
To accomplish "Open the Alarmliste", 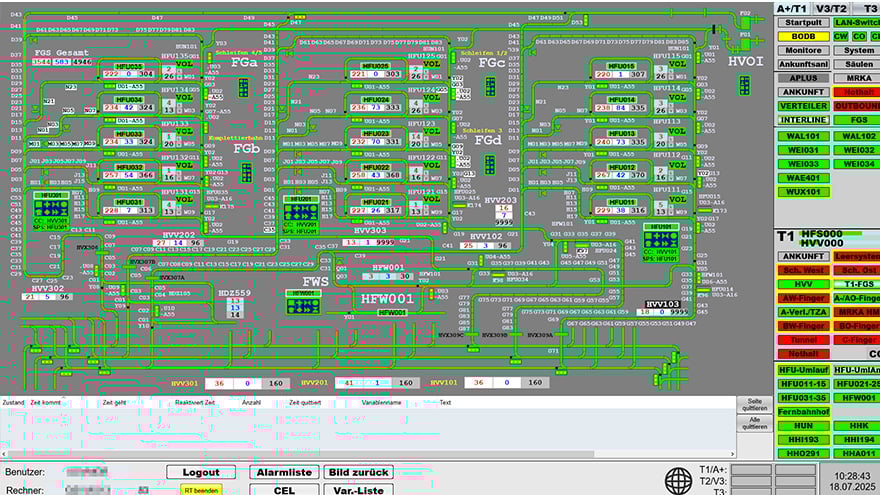I will tap(285, 472).
